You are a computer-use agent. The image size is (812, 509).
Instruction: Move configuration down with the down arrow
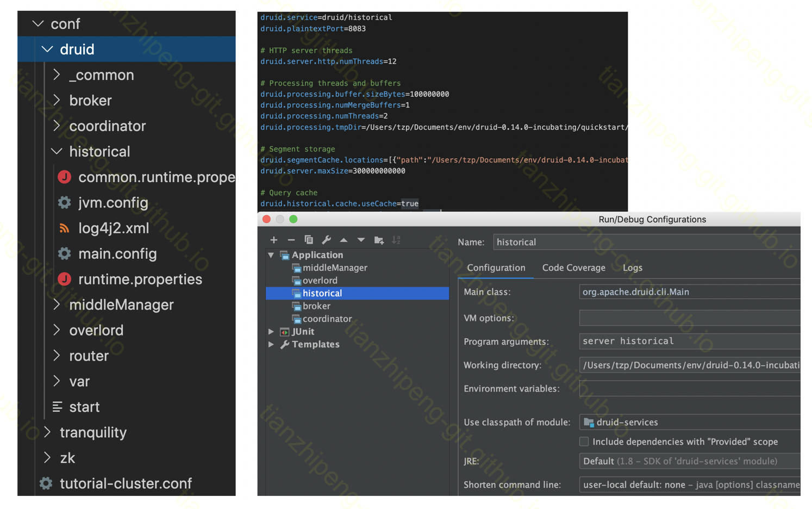coord(361,240)
